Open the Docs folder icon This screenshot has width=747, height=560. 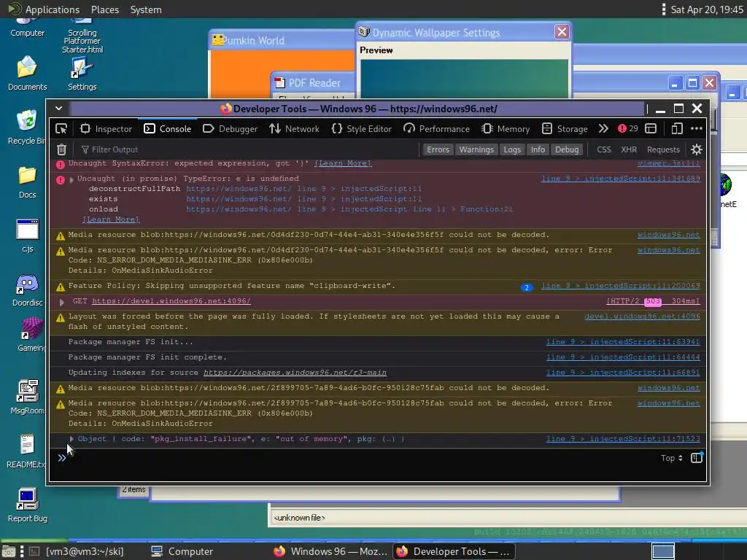(x=27, y=182)
